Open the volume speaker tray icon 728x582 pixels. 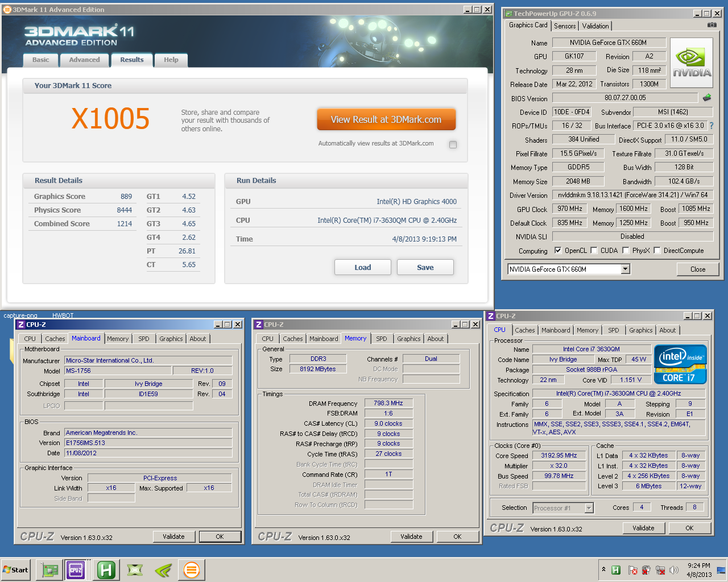(675, 570)
